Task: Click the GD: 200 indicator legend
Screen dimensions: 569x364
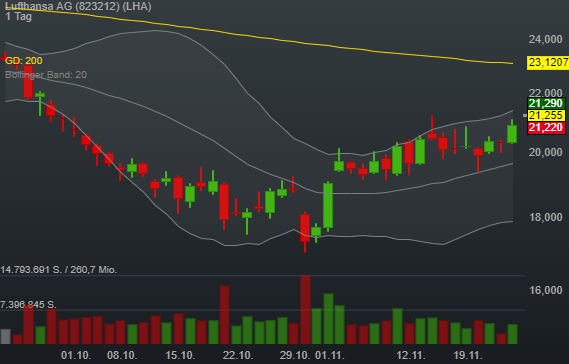Action: [x=24, y=61]
